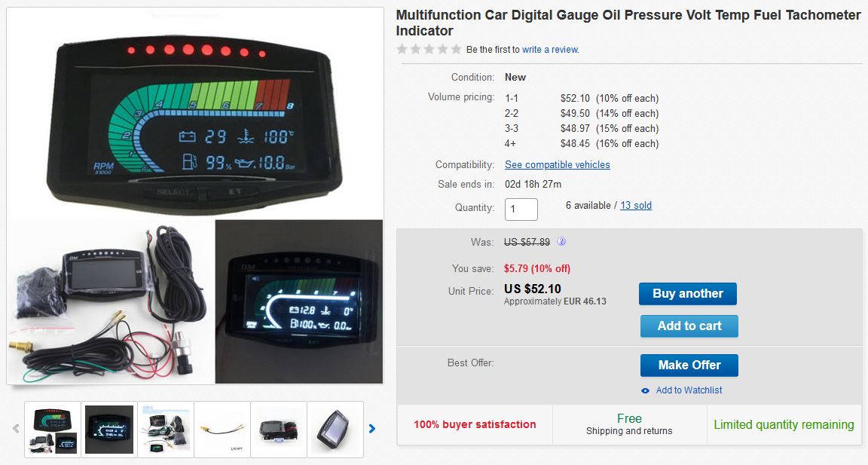The image size is (868, 465).
Task: Select the fifth thumbnail of the gauge
Action: (x=279, y=430)
